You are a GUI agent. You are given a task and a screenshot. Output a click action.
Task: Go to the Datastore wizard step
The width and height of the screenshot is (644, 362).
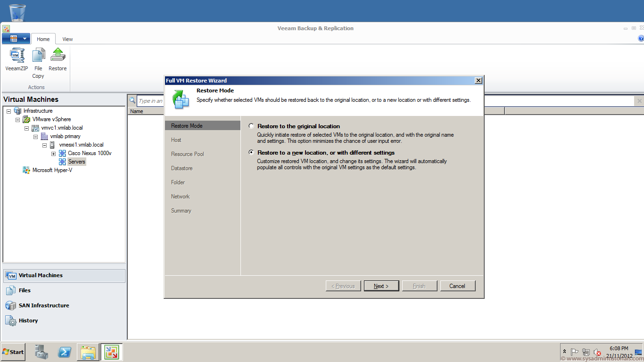[x=182, y=168]
